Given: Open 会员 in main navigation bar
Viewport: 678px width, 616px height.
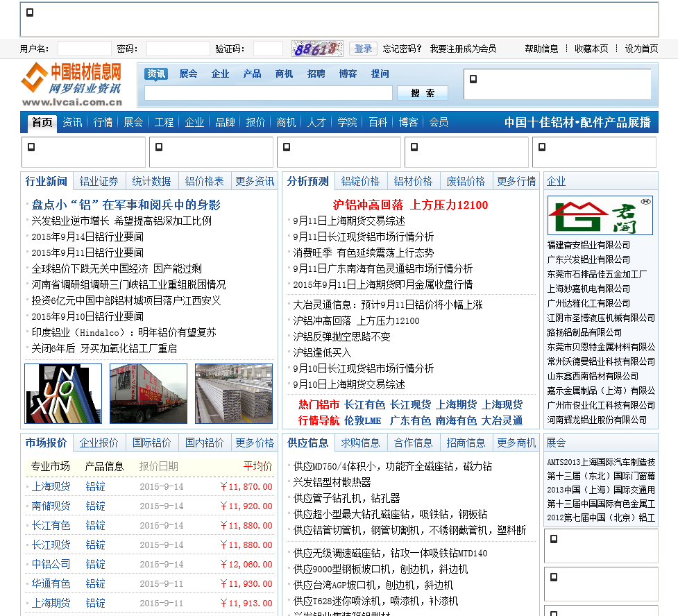Looking at the screenshot, I should pos(439,122).
